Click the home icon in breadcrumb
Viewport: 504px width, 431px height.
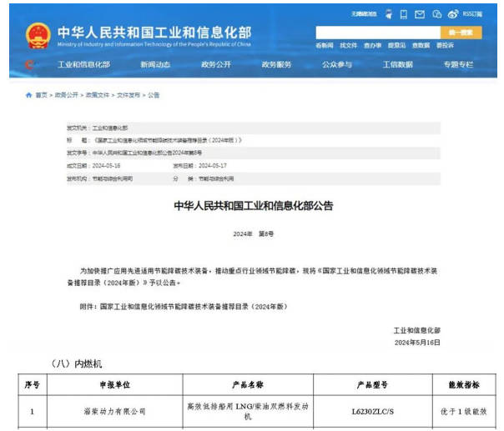point(28,95)
